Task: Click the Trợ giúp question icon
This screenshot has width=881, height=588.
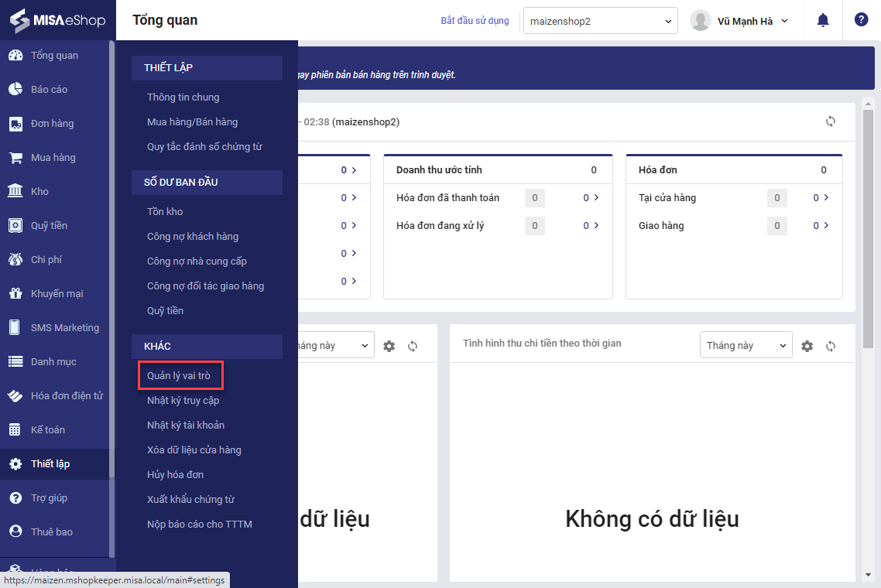Action: (15, 498)
